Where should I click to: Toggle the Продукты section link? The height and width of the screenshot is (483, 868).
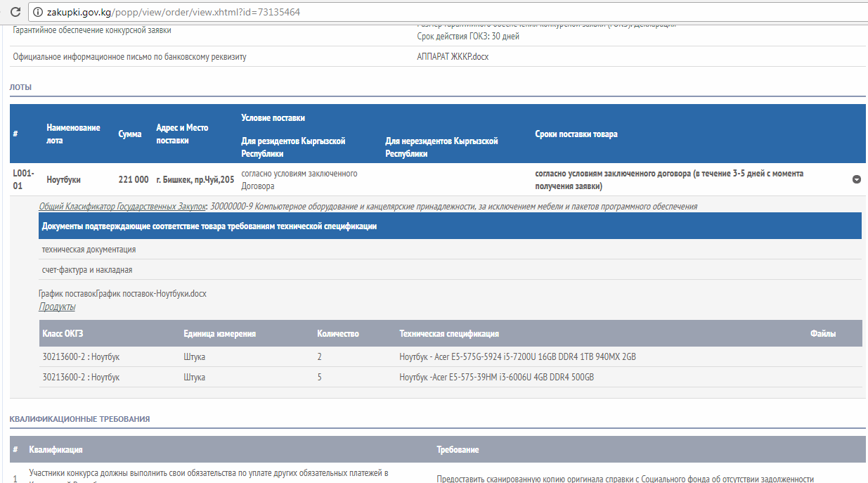click(x=57, y=307)
